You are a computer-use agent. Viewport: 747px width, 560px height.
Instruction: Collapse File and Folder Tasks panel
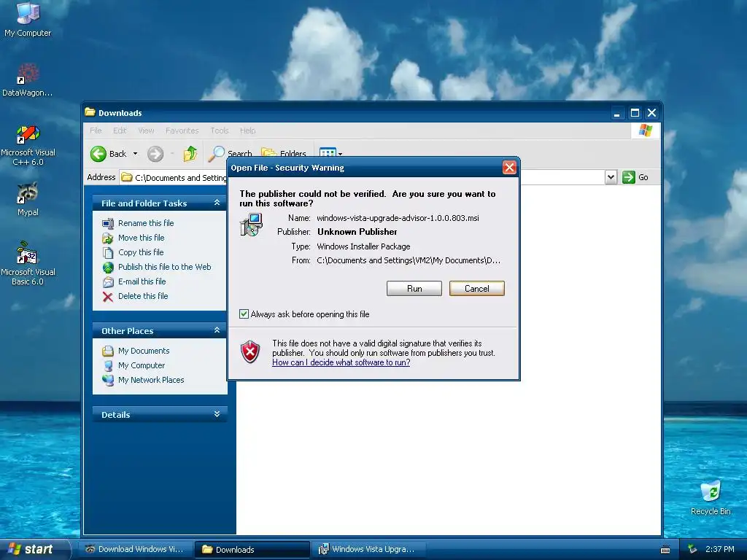217,203
